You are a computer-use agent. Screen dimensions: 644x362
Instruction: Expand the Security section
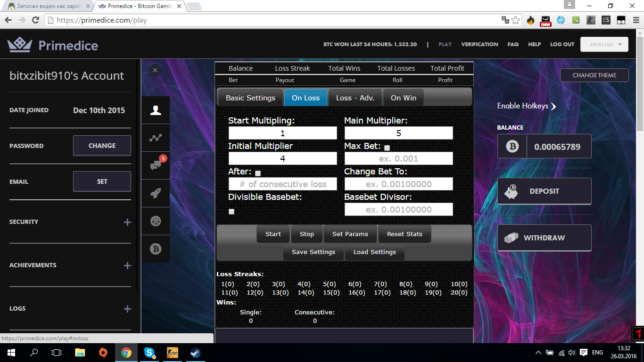tap(127, 222)
